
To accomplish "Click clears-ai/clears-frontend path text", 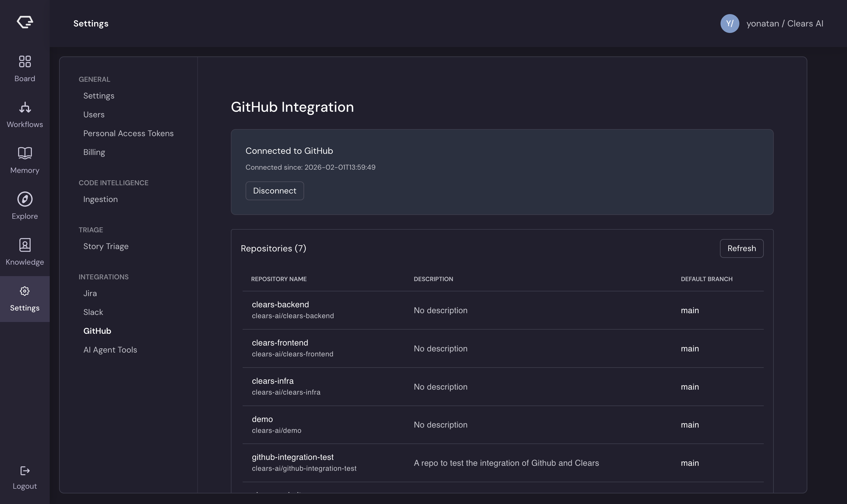I will (x=292, y=354).
